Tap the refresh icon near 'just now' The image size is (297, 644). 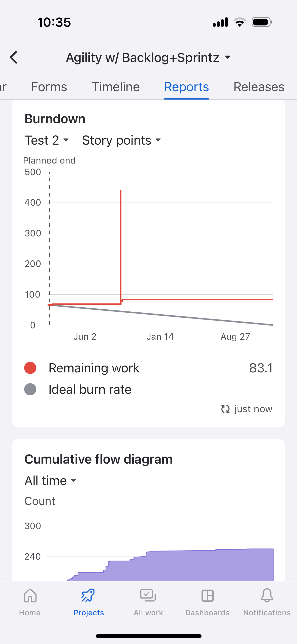point(225,409)
